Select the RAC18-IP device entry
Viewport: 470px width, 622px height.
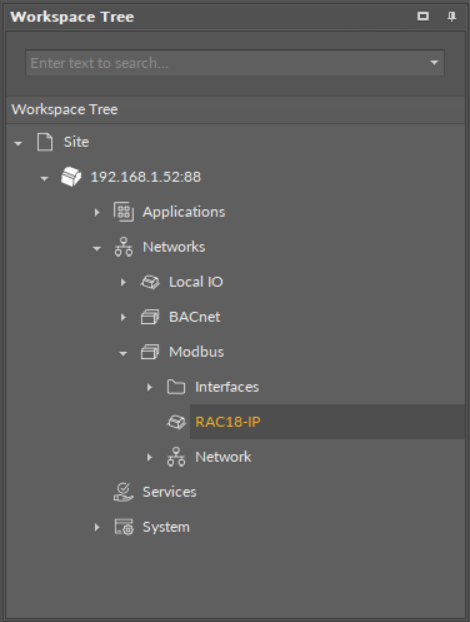click(x=228, y=422)
